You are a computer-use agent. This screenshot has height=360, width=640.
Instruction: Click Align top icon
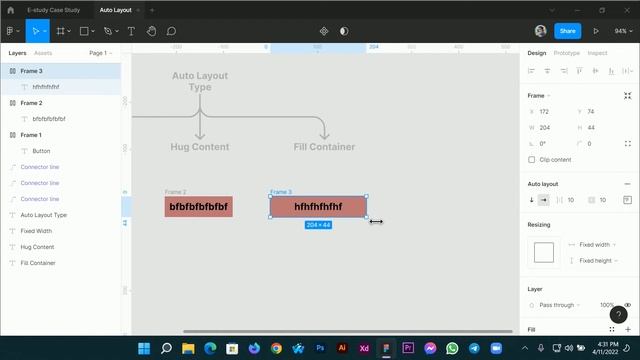click(x=579, y=71)
